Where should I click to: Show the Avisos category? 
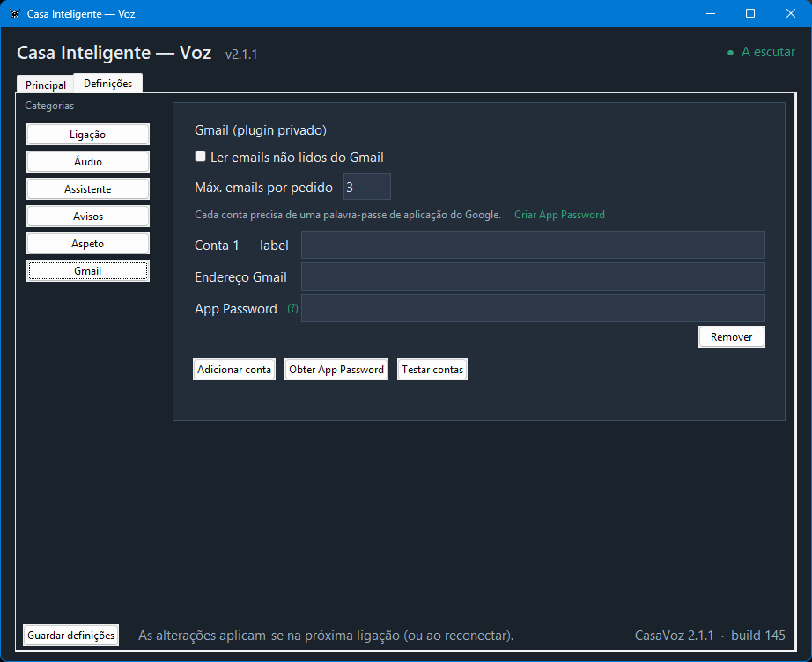click(x=88, y=217)
